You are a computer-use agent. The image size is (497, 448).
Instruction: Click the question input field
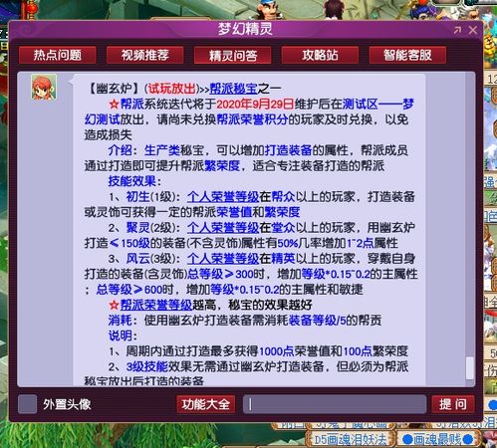(x=335, y=404)
